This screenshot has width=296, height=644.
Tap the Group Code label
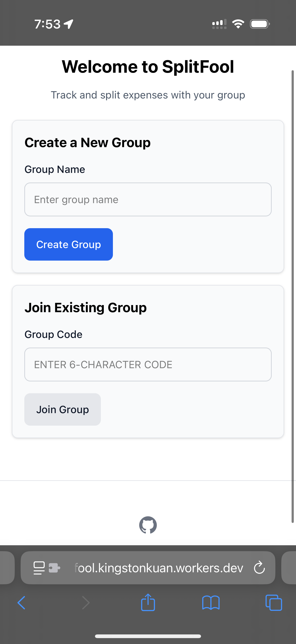coord(54,334)
